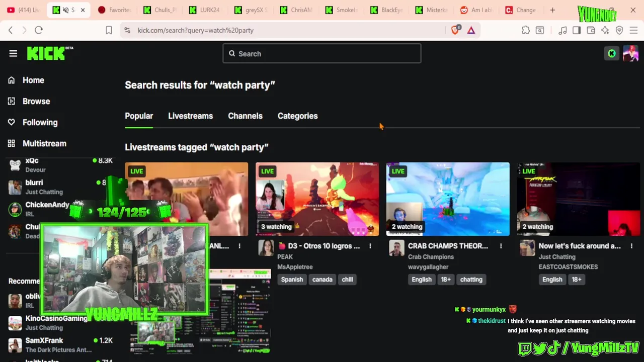This screenshot has height=362, width=644.
Task: Open the media control music note icon
Action: pyautogui.click(x=562, y=30)
